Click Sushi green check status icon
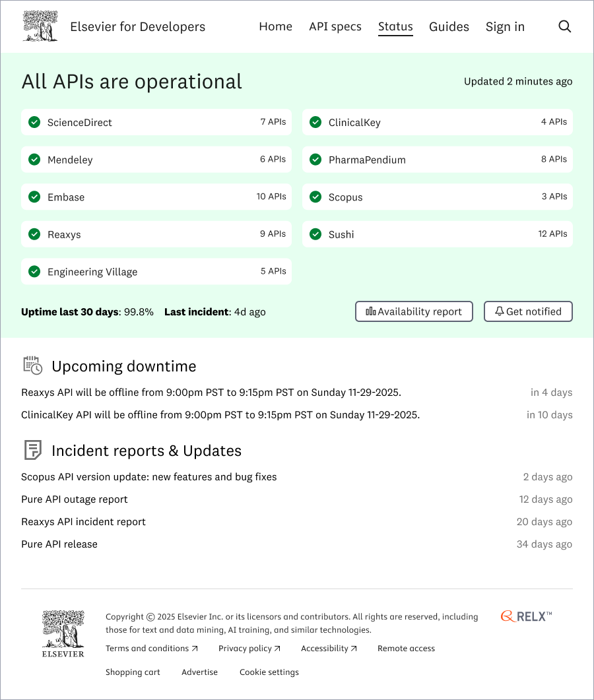Screen dimensions: 594x700 tap(315, 234)
